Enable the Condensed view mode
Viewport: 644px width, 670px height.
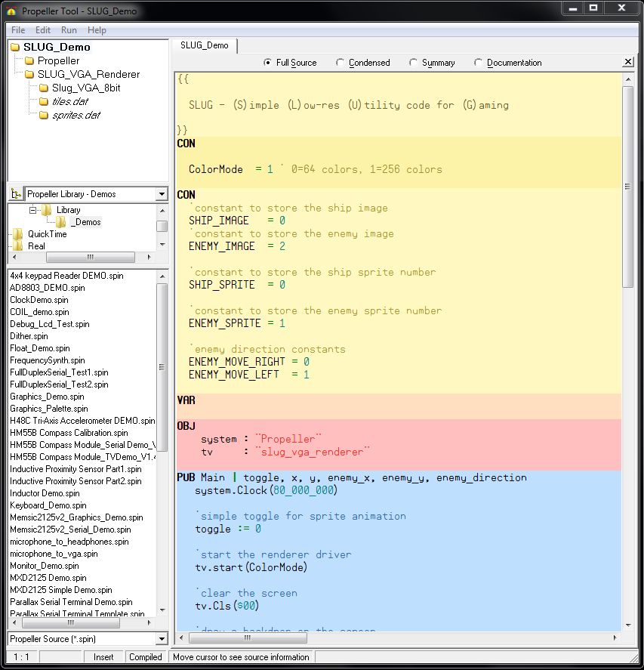point(339,62)
